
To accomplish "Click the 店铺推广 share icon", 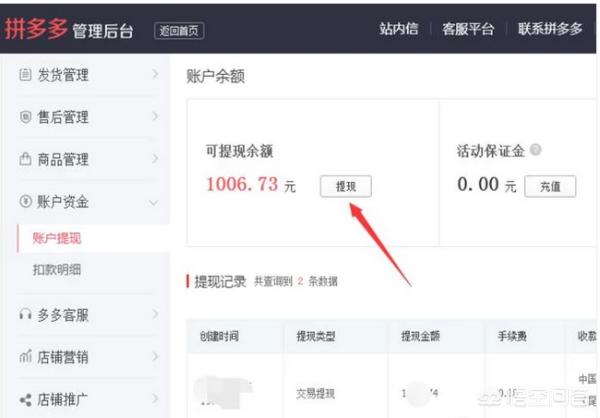I will tap(25, 399).
